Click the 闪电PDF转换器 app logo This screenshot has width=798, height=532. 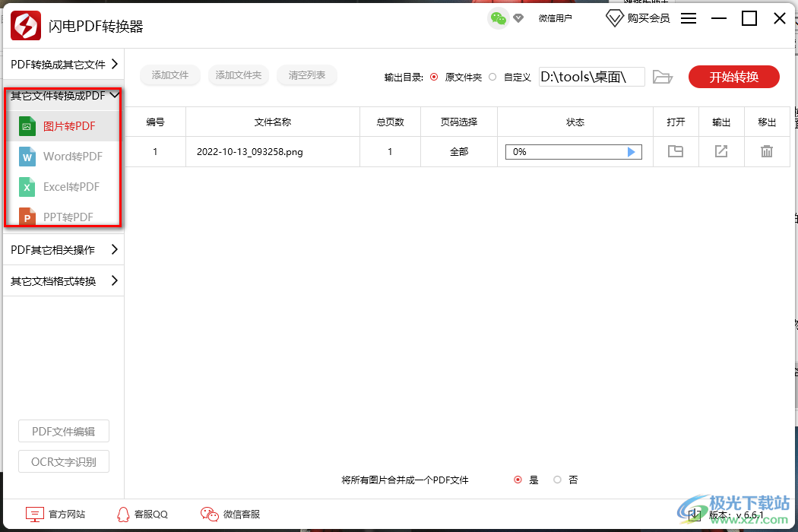pyautogui.click(x=26, y=25)
